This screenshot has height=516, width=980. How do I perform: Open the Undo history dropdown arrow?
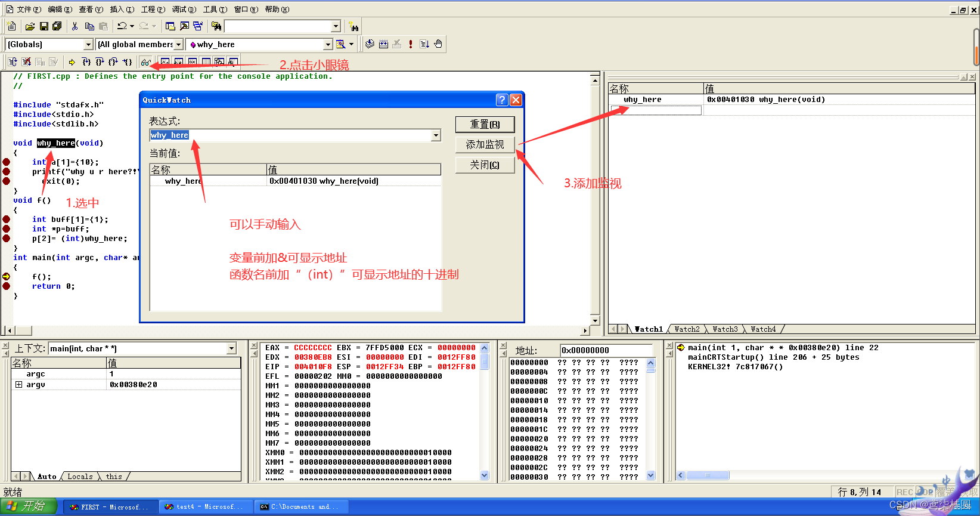132,26
